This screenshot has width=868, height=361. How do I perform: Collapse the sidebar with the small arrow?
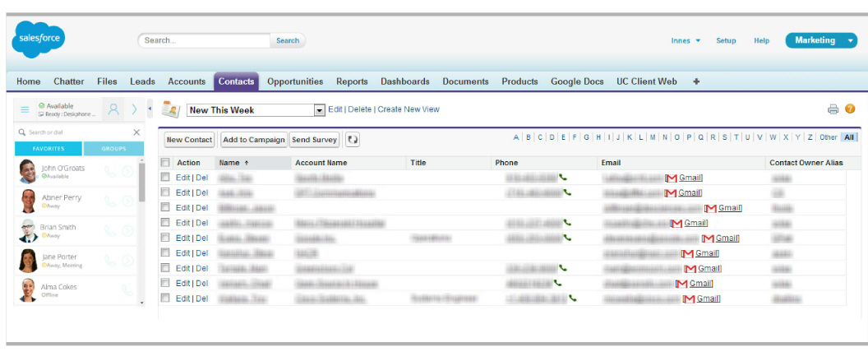(x=150, y=109)
